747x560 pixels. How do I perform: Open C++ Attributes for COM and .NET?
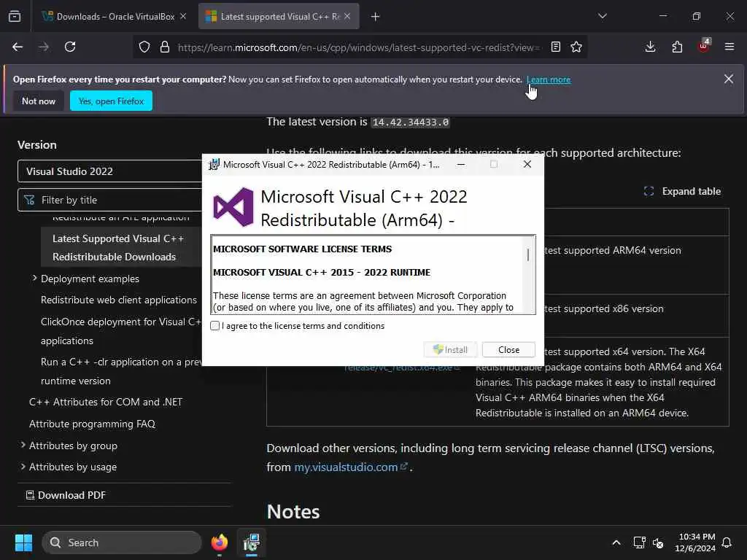(106, 402)
